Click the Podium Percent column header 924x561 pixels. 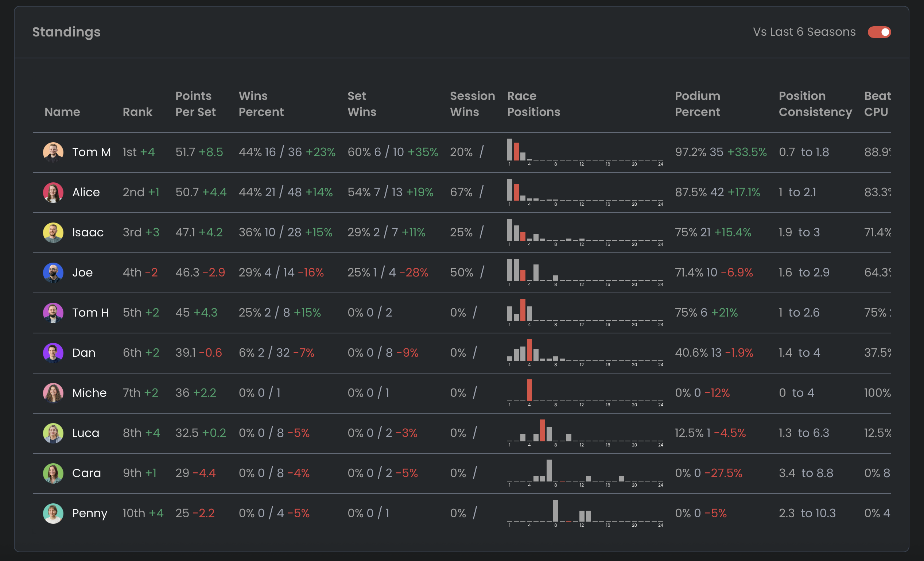tap(697, 104)
